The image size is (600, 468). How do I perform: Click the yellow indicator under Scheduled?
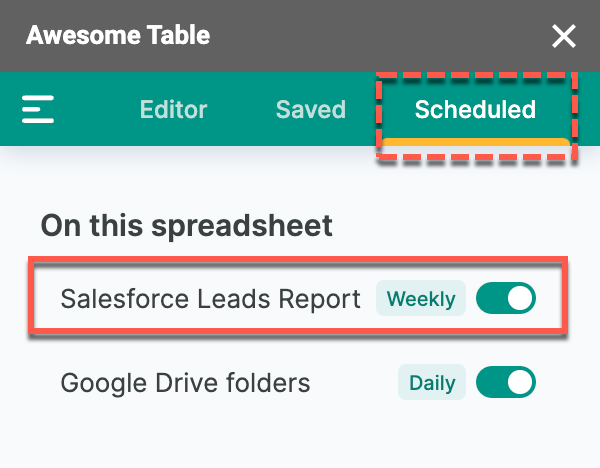click(476, 142)
